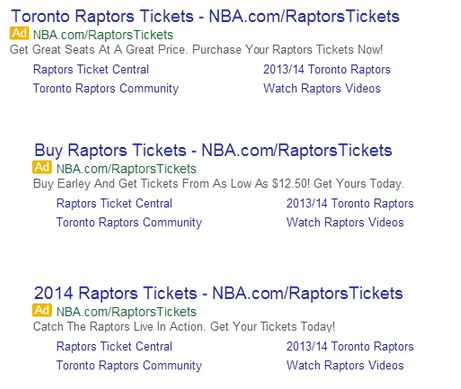Open Toronto Raptors Community in first ad
The width and height of the screenshot is (461, 389).
106,89
